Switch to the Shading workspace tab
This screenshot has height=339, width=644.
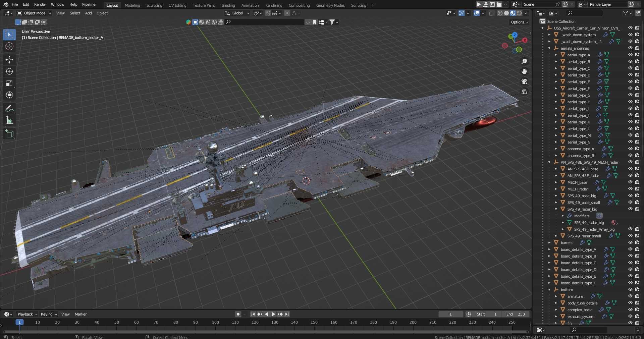pyautogui.click(x=228, y=5)
